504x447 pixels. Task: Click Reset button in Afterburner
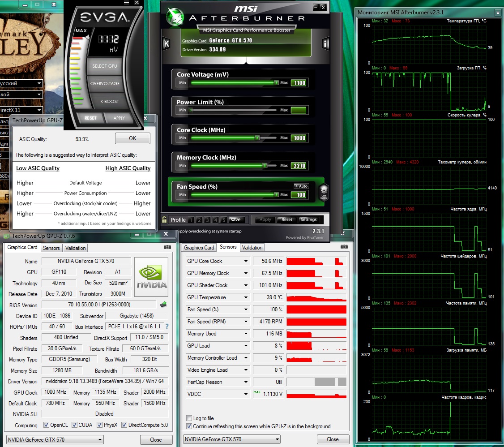pyautogui.click(x=287, y=219)
